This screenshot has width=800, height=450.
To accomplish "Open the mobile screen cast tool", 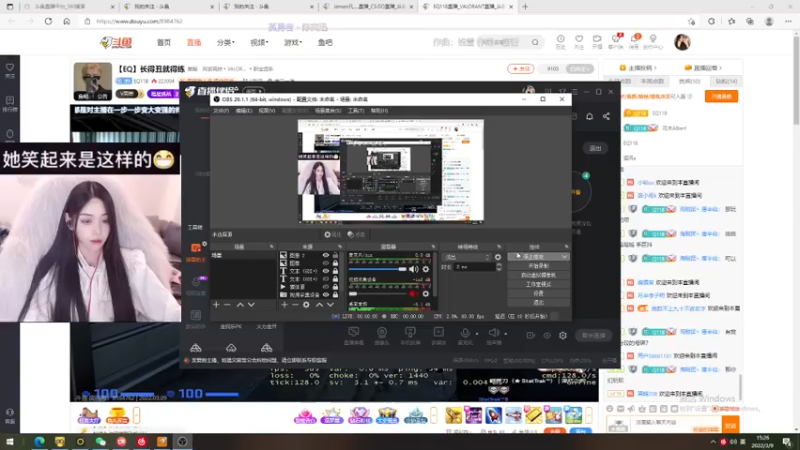I will [410, 335].
